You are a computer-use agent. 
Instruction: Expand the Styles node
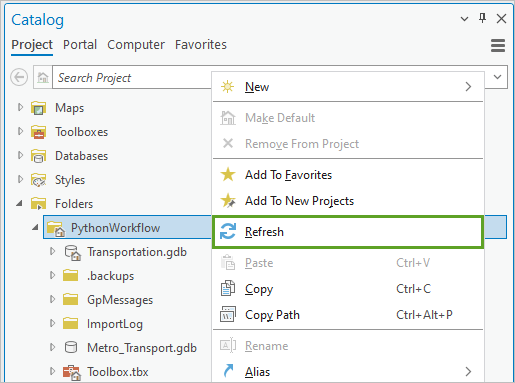click(x=20, y=179)
